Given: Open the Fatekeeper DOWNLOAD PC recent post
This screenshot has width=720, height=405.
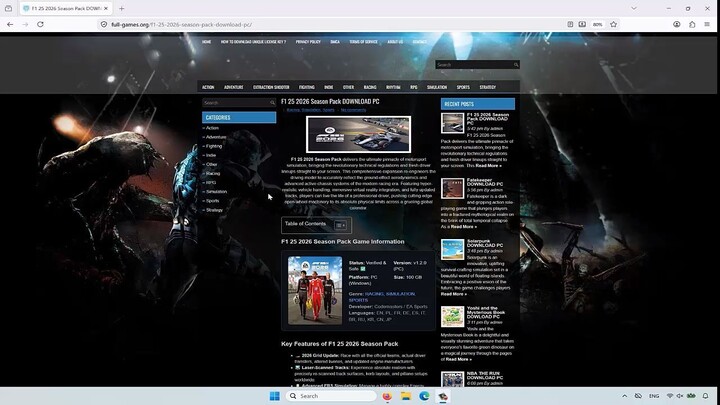Looking at the screenshot, I should pos(484,182).
